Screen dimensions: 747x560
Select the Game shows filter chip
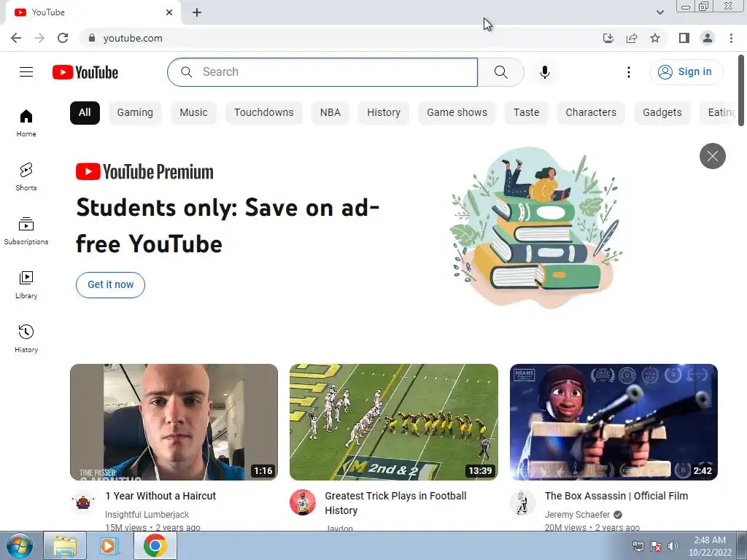tap(457, 113)
